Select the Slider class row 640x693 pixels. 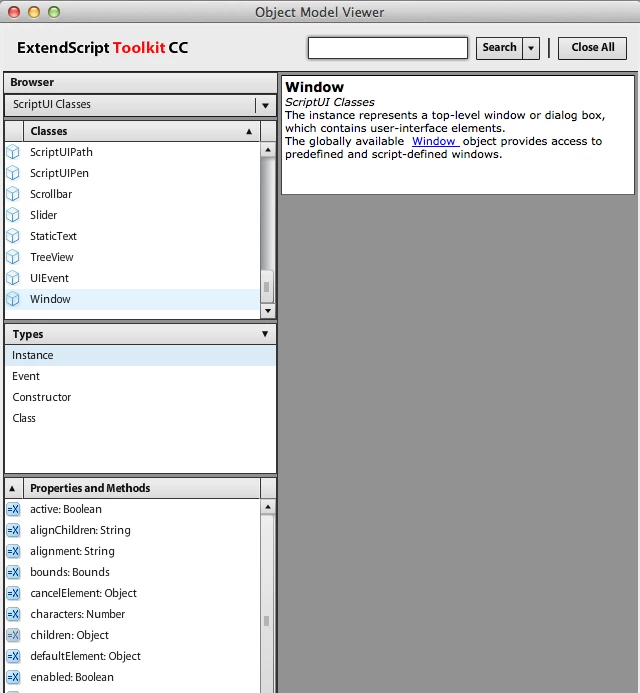coord(133,215)
